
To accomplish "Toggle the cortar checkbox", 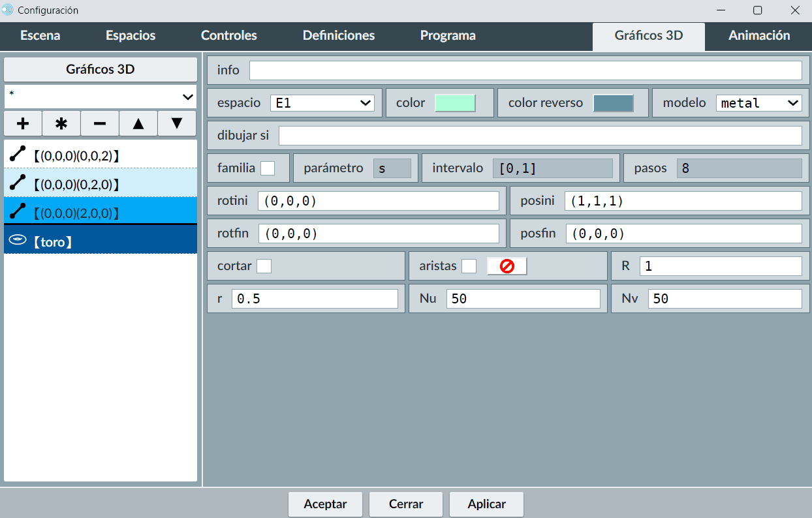I will pyautogui.click(x=264, y=266).
